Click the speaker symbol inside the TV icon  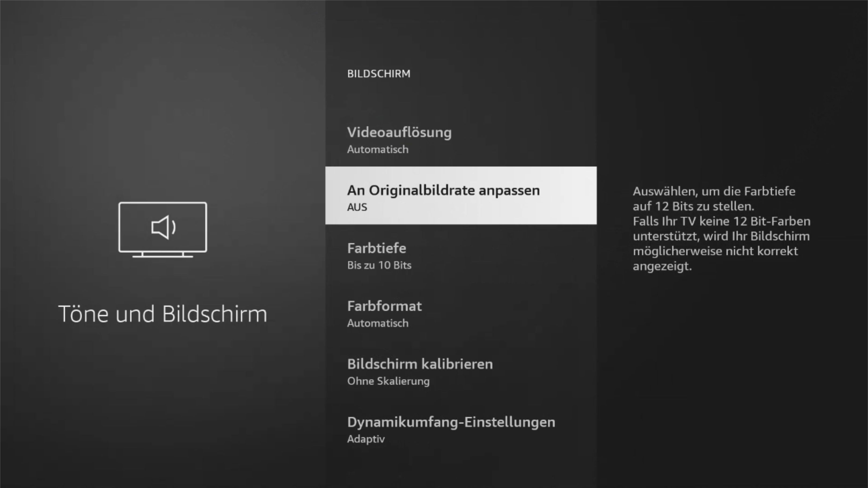tap(163, 227)
